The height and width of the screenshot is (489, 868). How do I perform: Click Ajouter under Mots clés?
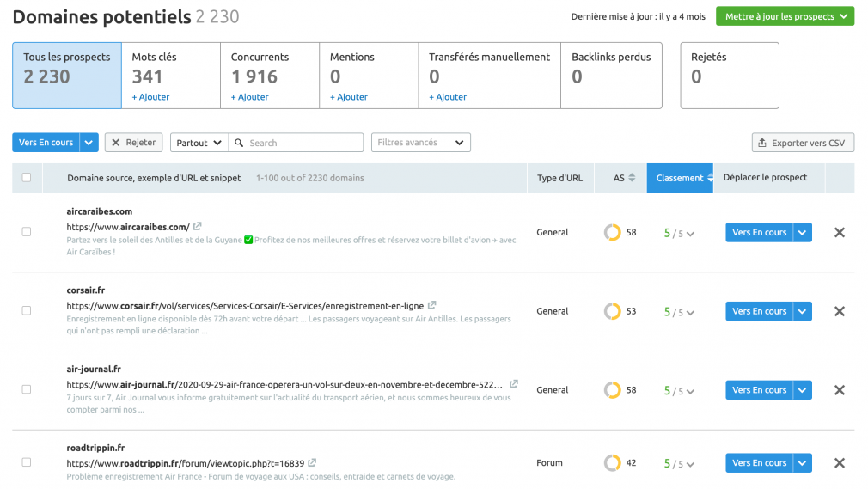point(150,97)
